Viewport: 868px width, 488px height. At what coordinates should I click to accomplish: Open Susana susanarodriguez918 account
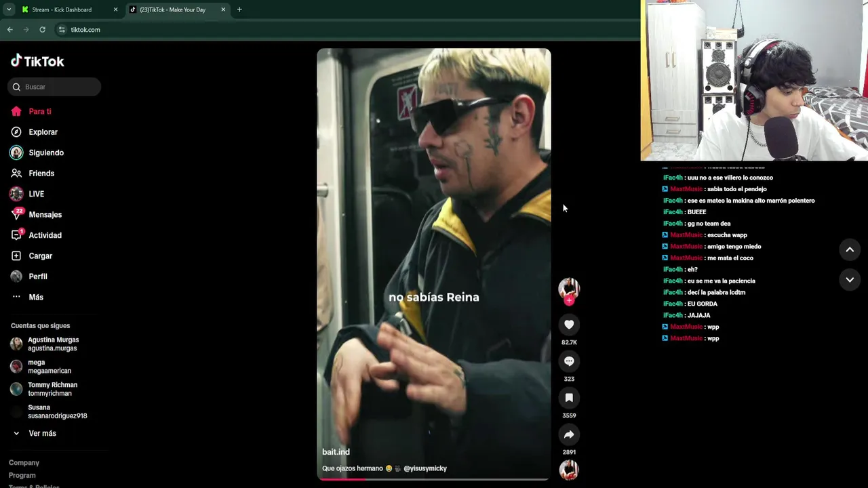click(49, 411)
